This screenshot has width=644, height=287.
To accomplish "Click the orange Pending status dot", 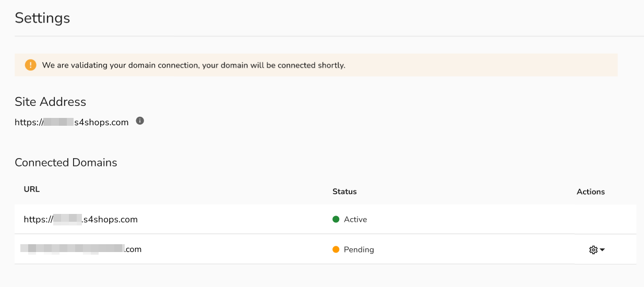I will [x=336, y=249].
